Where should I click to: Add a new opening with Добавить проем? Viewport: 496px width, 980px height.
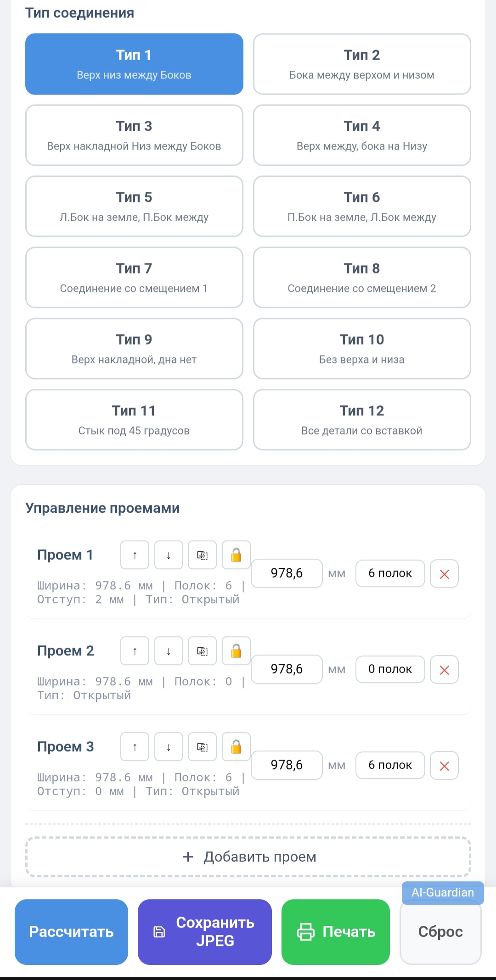click(x=248, y=857)
